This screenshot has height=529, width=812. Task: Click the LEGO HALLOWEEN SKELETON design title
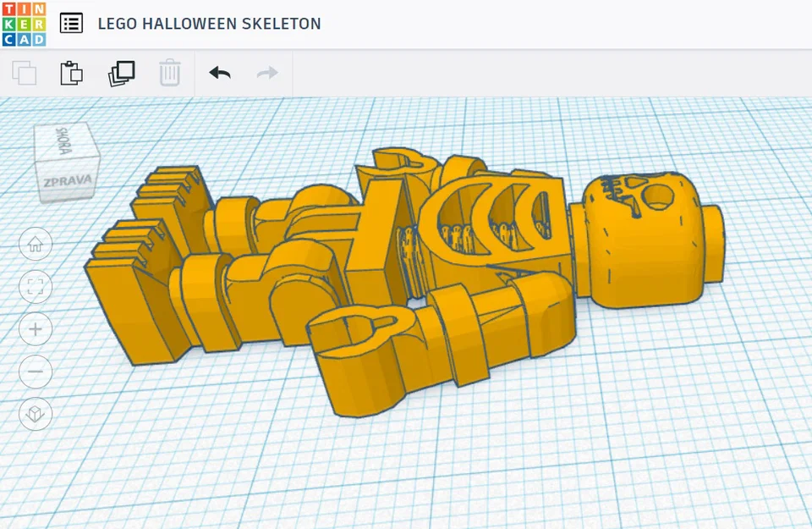pyautogui.click(x=209, y=24)
